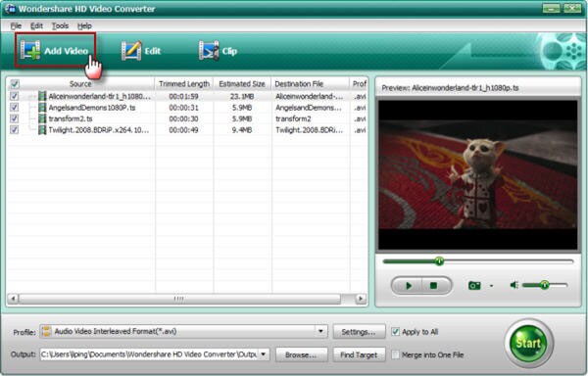This screenshot has width=588, height=376.
Task: Click the file list horizontal scrollbar thumb
Action: tap(179, 299)
